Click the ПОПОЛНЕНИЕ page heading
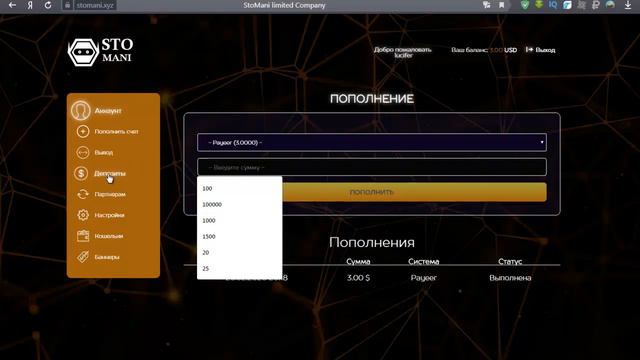Screen dimensions: 640x360 tap(372, 99)
